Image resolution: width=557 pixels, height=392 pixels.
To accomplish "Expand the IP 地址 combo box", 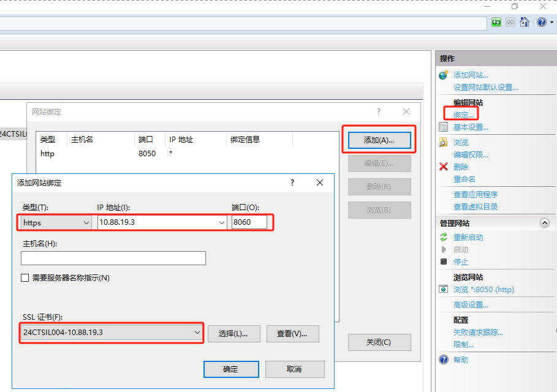I will coord(222,222).
